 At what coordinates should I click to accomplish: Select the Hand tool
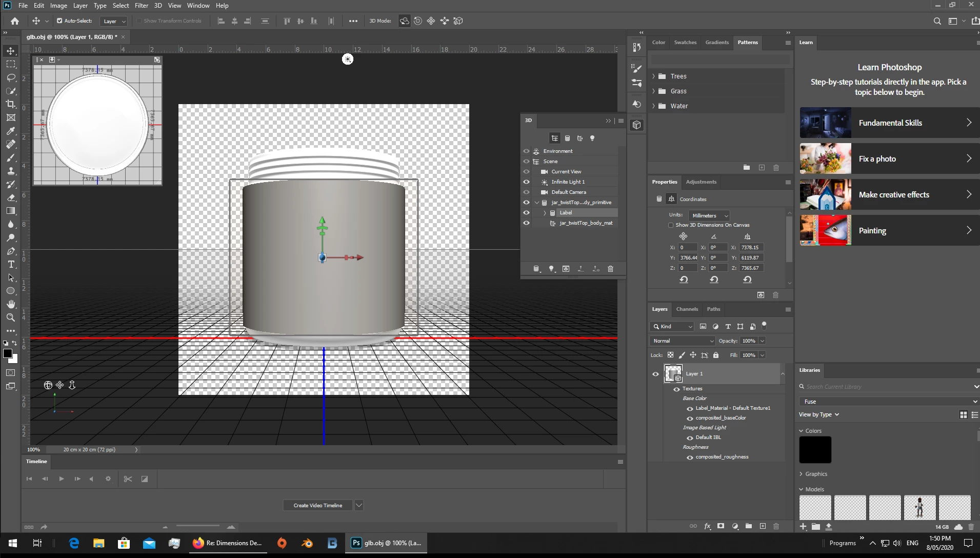point(11,304)
